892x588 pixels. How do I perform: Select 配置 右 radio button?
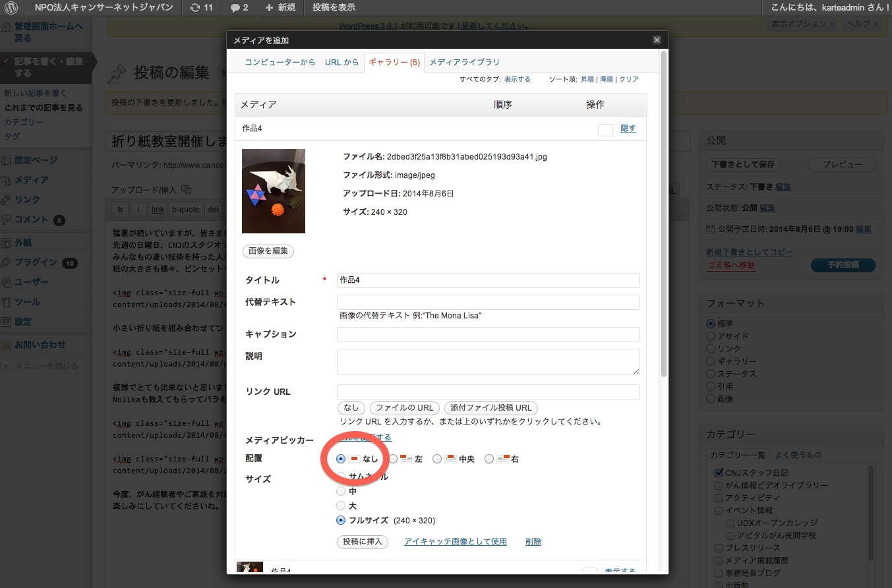[x=489, y=459]
